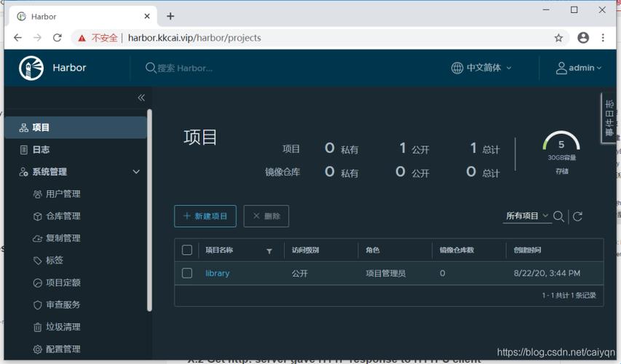
Task: Click the Harbor header title
Action: (x=69, y=68)
